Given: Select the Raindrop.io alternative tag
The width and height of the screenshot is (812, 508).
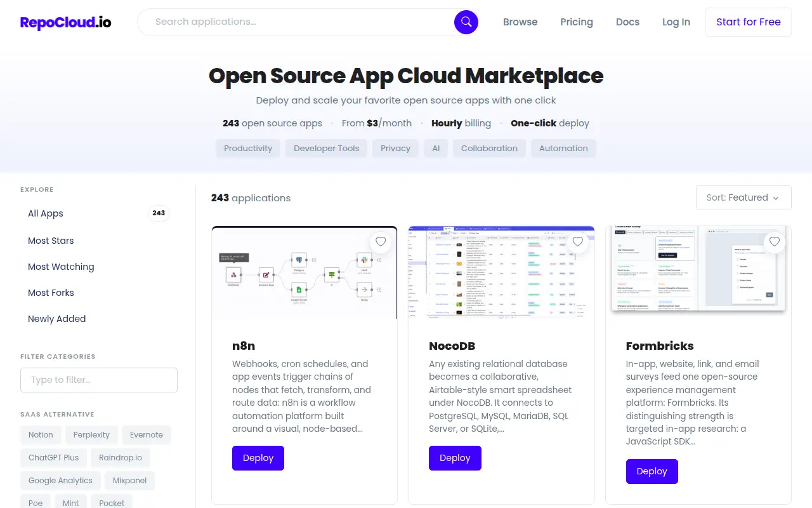Looking at the screenshot, I should (x=121, y=458).
